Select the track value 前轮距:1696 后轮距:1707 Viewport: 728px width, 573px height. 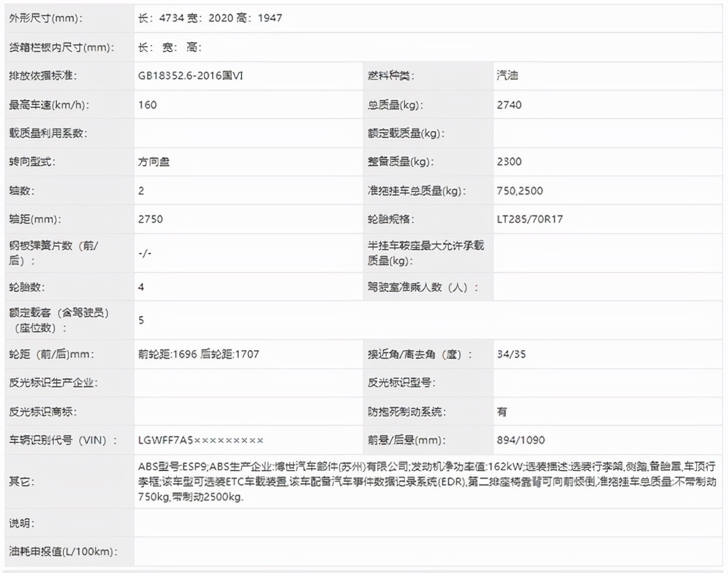pos(198,354)
